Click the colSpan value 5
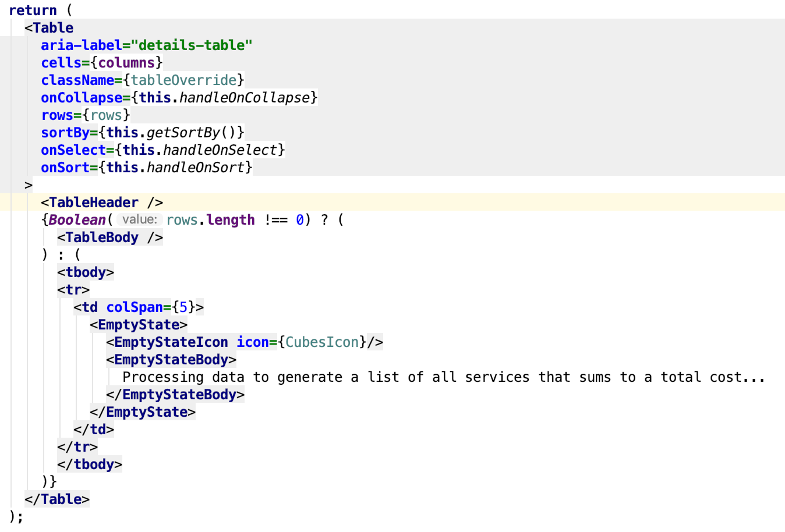This screenshot has height=532, width=785. tap(183, 307)
